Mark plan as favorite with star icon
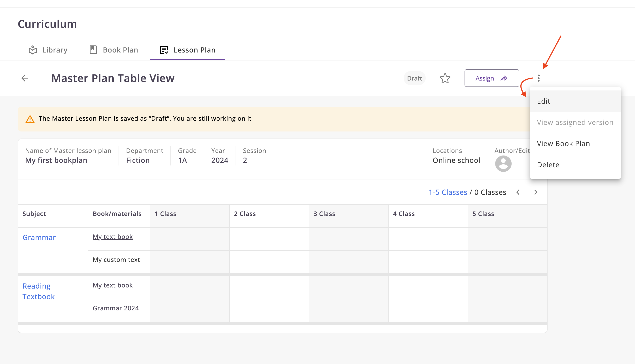 (445, 78)
